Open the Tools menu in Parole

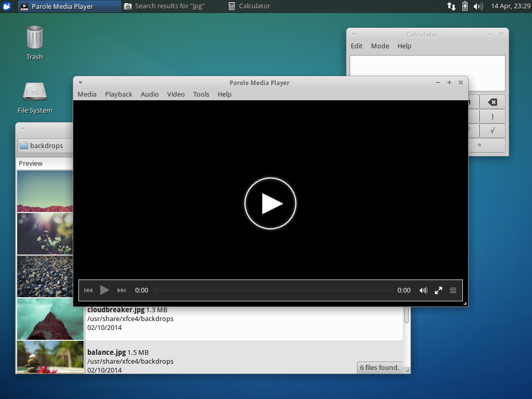[x=201, y=94]
